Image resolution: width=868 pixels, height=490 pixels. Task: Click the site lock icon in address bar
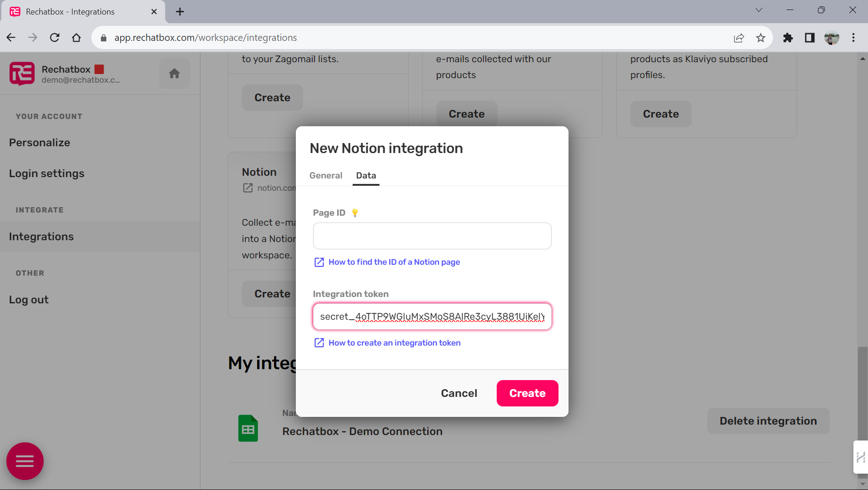[104, 38]
